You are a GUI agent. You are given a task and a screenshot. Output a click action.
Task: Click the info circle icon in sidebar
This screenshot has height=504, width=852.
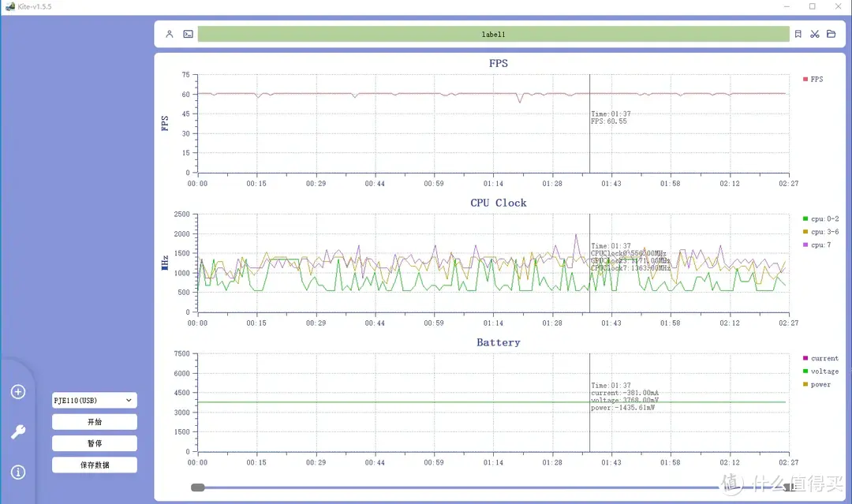tap(18, 472)
